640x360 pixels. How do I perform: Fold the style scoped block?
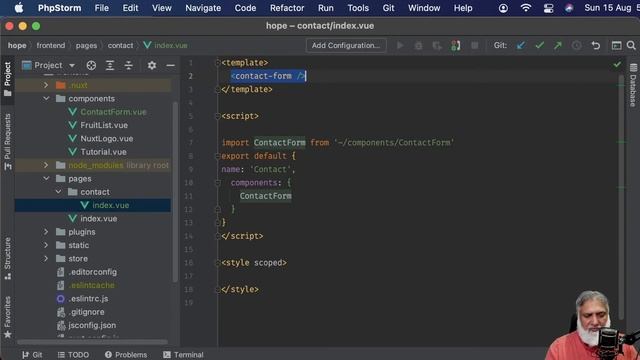[x=218, y=263]
